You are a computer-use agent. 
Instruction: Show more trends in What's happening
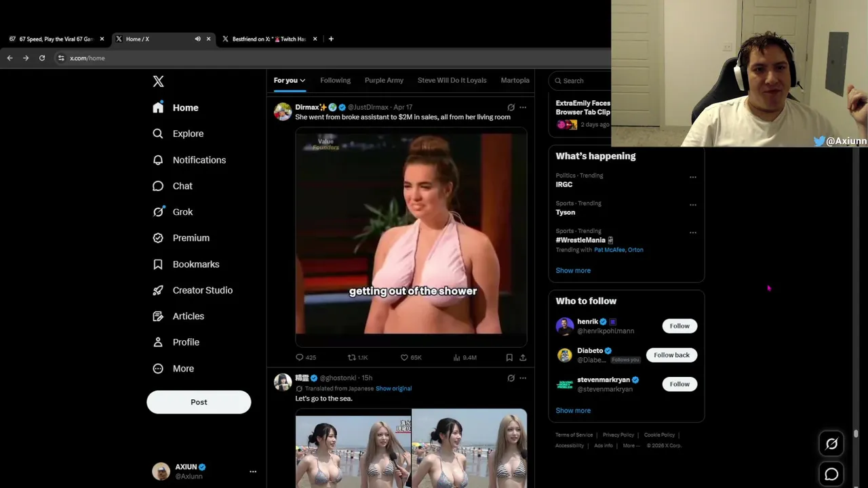573,270
